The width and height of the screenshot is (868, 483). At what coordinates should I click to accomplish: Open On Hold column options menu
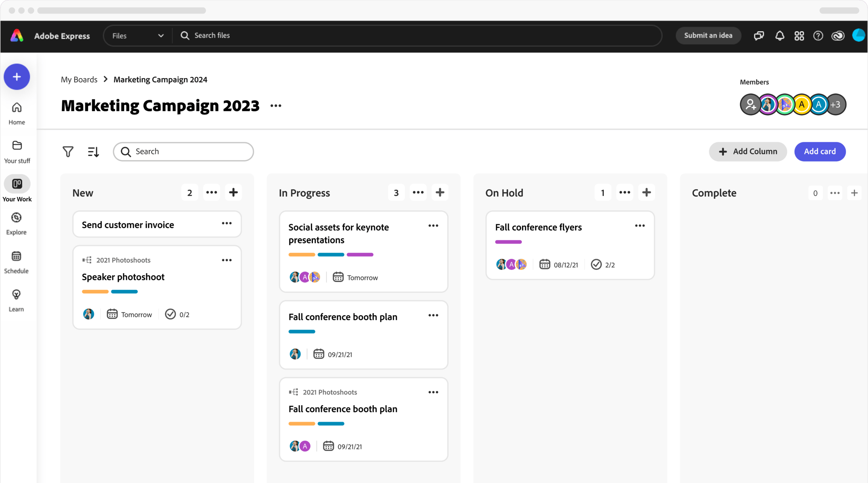tap(625, 192)
